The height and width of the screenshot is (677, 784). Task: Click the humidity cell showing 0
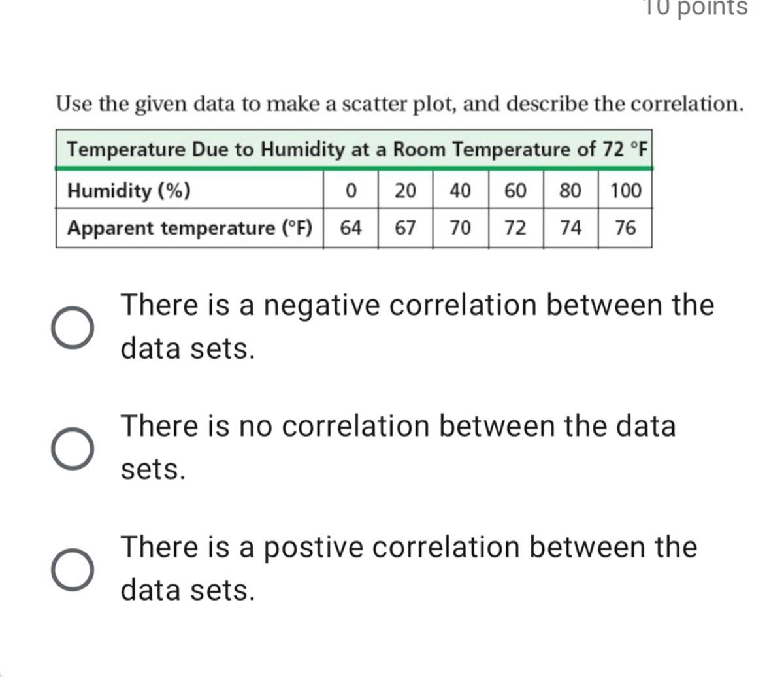350,191
